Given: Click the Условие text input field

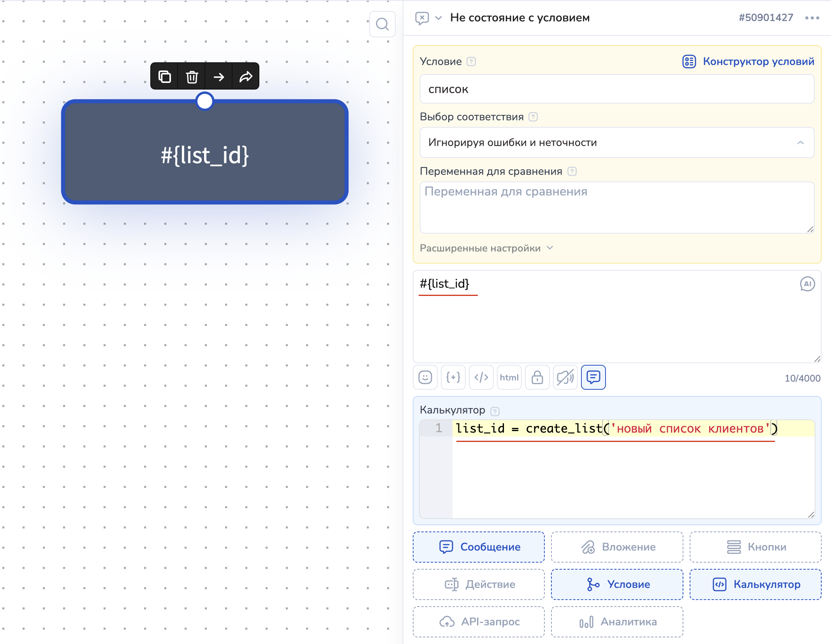Looking at the screenshot, I should 617,89.
